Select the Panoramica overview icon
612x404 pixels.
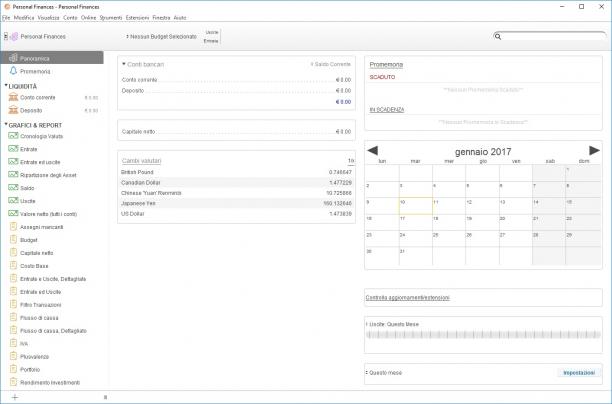click(13, 58)
